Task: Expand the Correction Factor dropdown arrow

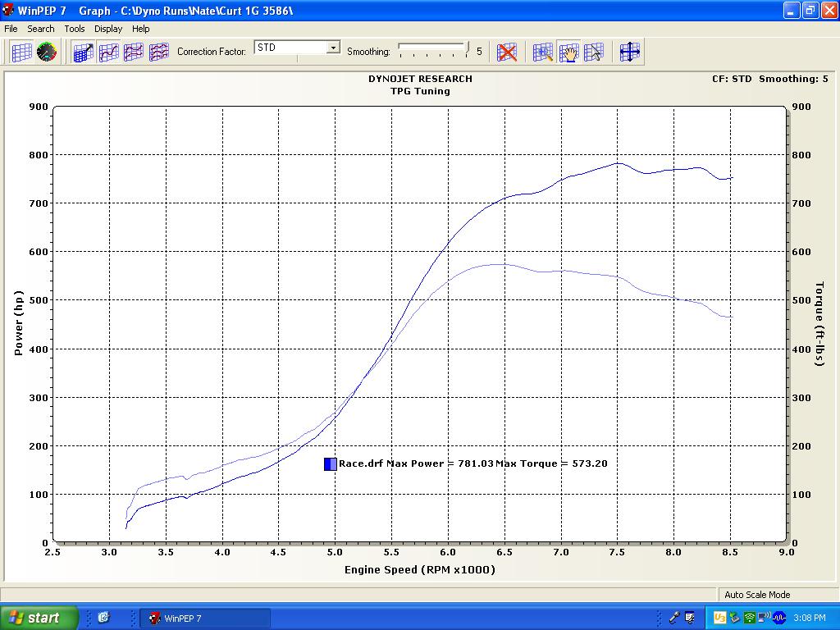Action: [333, 48]
